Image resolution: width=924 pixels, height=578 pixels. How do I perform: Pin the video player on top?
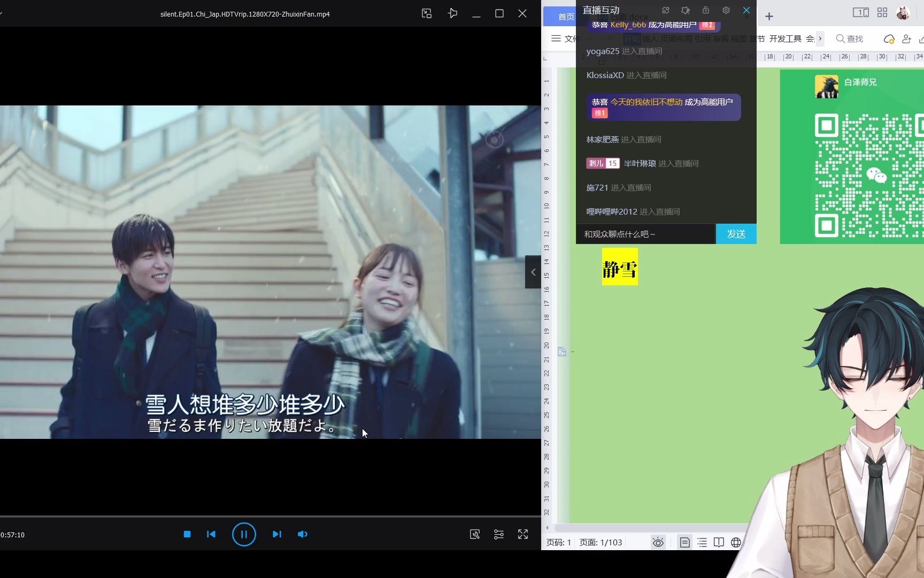[x=452, y=13]
